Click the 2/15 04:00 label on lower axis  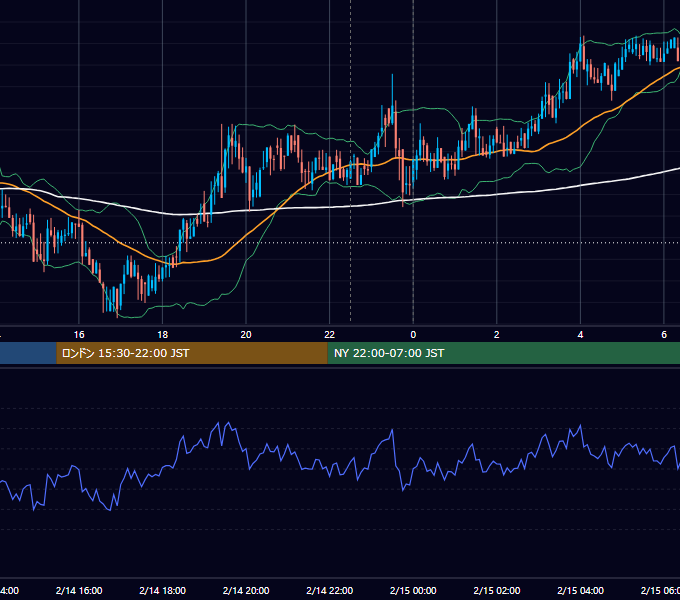point(580,590)
